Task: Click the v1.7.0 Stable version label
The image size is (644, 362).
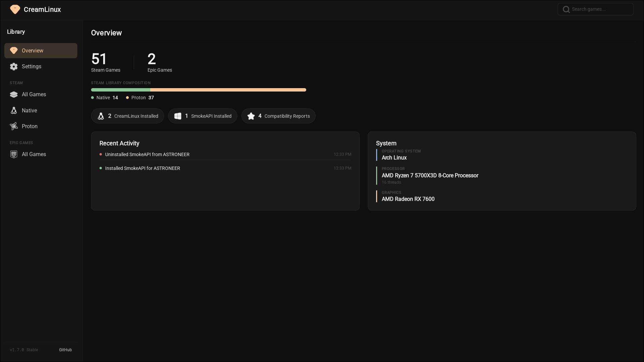Action: (x=24, y=350)
